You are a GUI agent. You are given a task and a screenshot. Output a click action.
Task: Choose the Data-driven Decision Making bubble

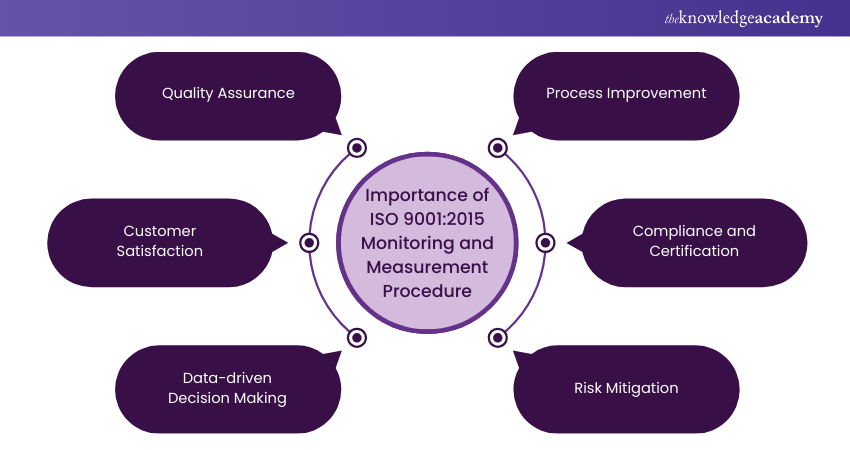228,388
